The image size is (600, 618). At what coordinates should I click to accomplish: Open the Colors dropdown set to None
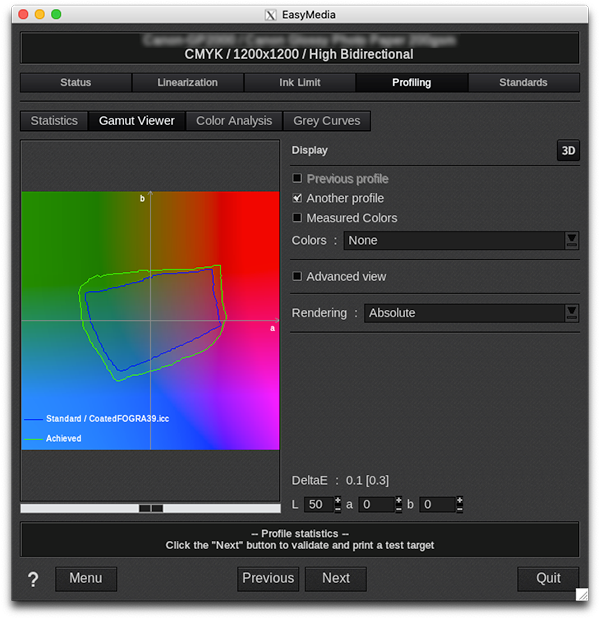[460, 240]
